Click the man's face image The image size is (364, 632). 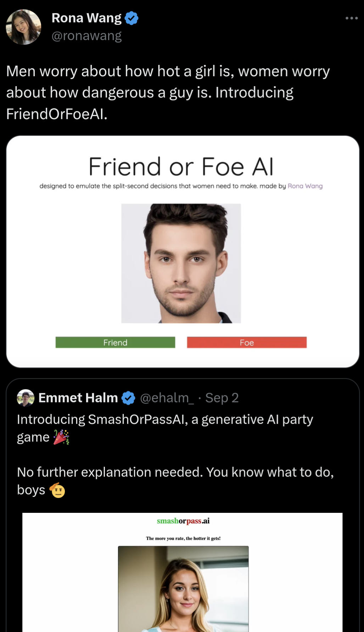pyautogui.click(x=181, y=263)
